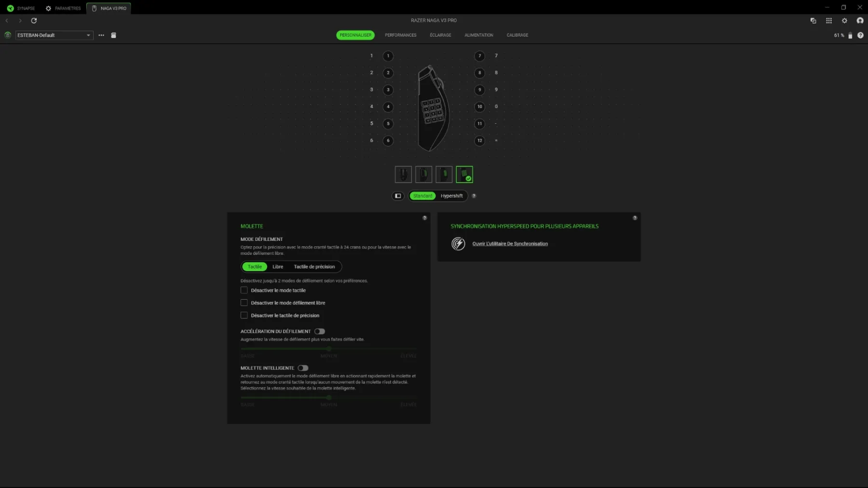Open the window switcher icon in header
Image resolution: width=868 pixels, height=488 pixels.
coord(814,21)
